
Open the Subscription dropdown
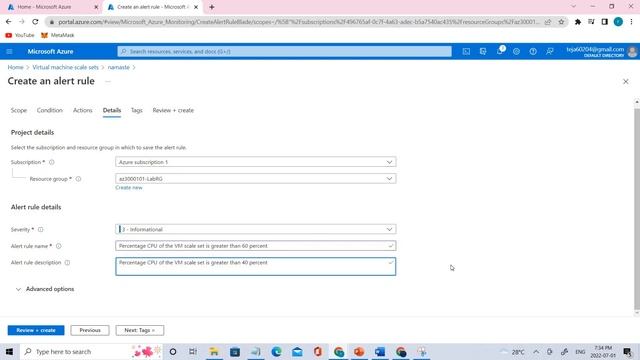(256, 162)
